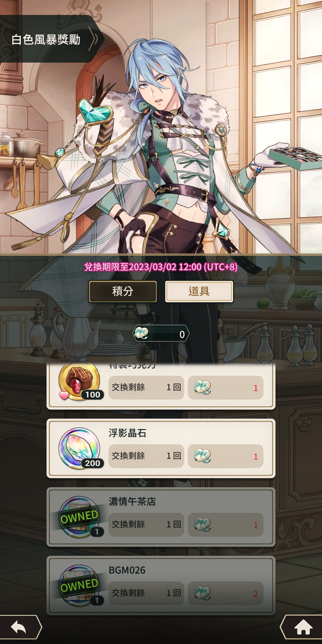Switch to the 積分 tab
Image resolution: width=322 pixels, height=644 pixels.
coord(123,291)
